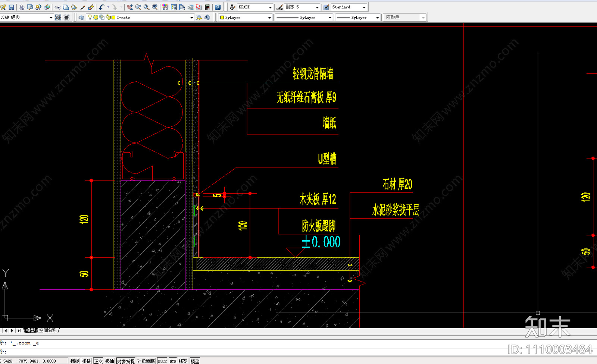
Task: Open the Layer Properties Manager icon
Action: [x=81, y=18]
